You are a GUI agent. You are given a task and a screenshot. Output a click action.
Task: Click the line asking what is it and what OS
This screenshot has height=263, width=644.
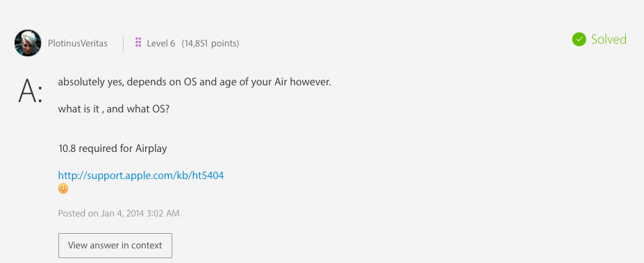(114, 110)
